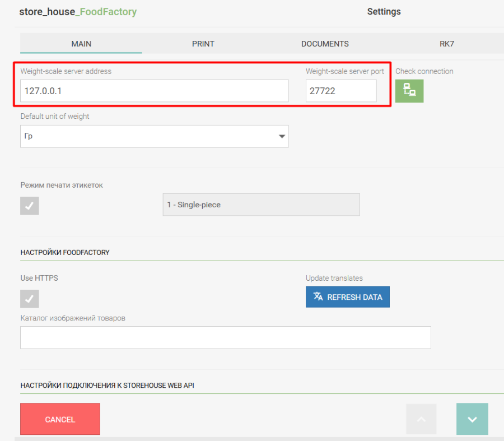Image resolution: width=504 pixels, height=441 pixels.
Task: Click the 1 - Single-piece mode field
Action: [x=261, y=205]
